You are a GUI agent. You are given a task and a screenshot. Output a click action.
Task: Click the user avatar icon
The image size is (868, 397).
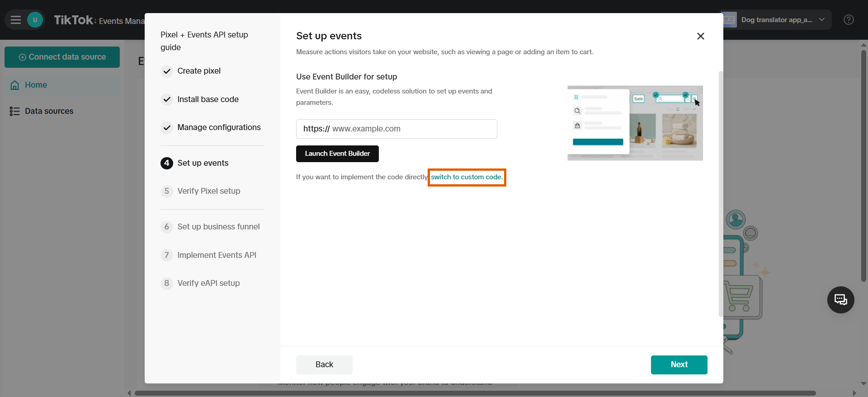tap(35, 20)
